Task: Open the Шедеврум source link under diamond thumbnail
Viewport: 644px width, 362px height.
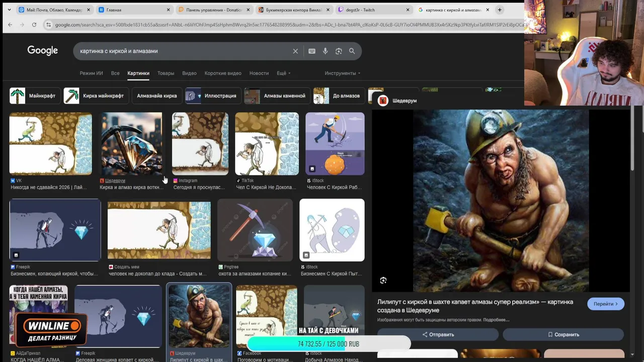Action: click(115, 180)
